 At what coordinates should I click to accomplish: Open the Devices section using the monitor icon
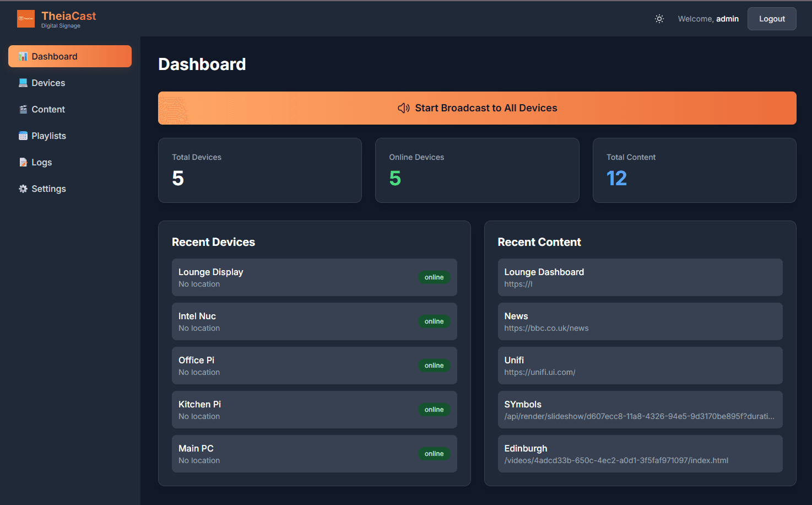point(23,83)
